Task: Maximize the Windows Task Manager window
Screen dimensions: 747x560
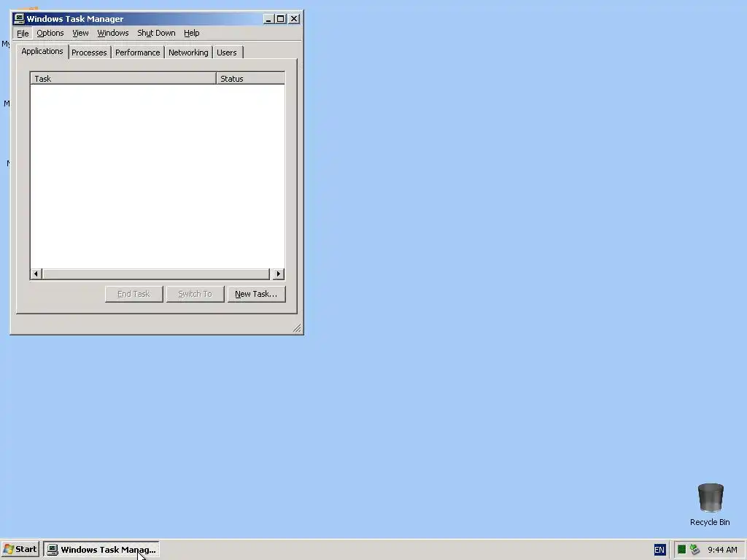Action: (281, 19)
